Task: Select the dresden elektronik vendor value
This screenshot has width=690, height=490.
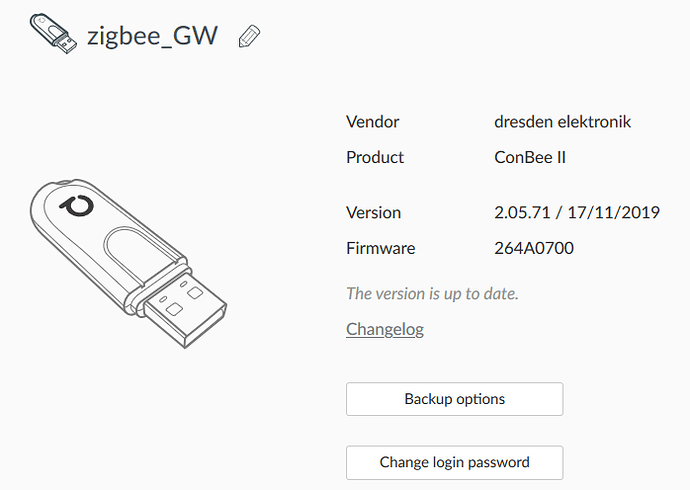Action: click(x=562, y=122)
